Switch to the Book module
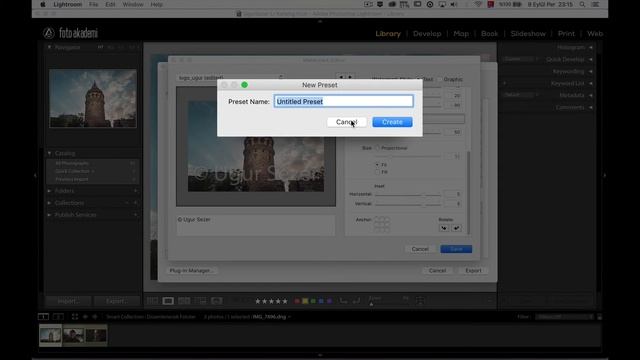Screen dimensions: 640x360 489,34
